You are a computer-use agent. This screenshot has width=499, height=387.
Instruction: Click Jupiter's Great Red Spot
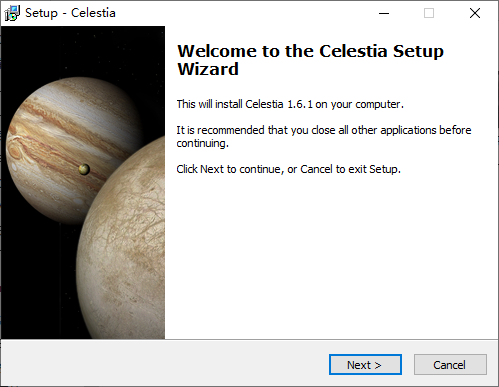(x=16, y=149)
